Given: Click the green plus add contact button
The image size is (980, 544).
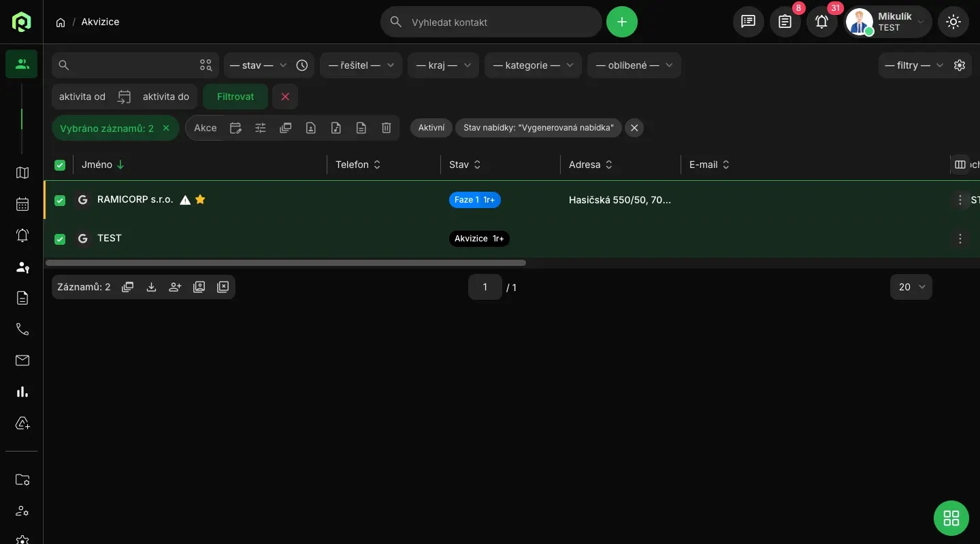Looking at the screenshot, I should pos(621,22).
